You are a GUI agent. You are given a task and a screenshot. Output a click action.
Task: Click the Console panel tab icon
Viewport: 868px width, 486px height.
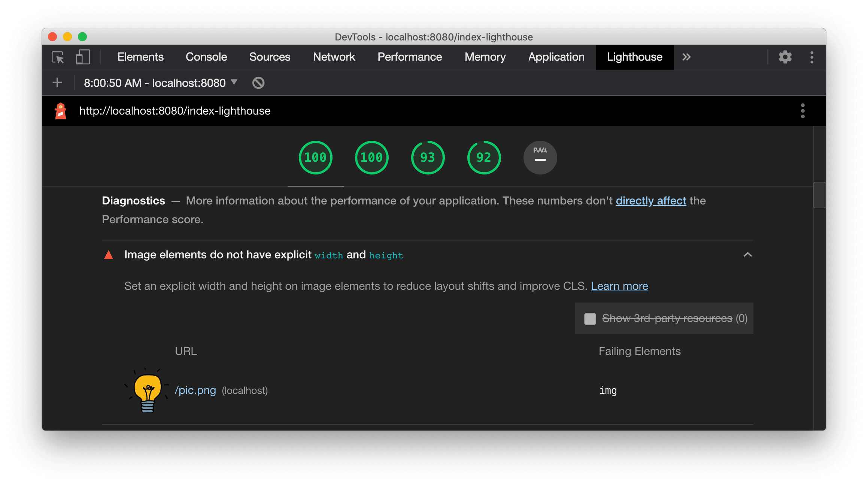point(206,57)
